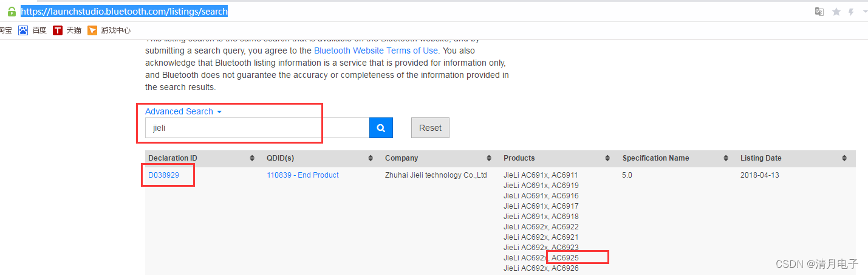This screenshot has width=868, height=275.
Task: Expand the Advanced Search dropdown
Action: (x=183, y=111)
